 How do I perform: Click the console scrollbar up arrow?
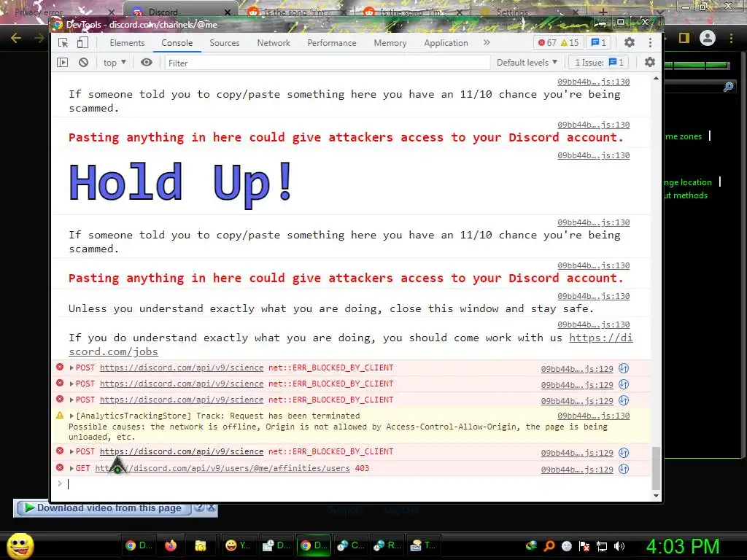coord(656,77)
